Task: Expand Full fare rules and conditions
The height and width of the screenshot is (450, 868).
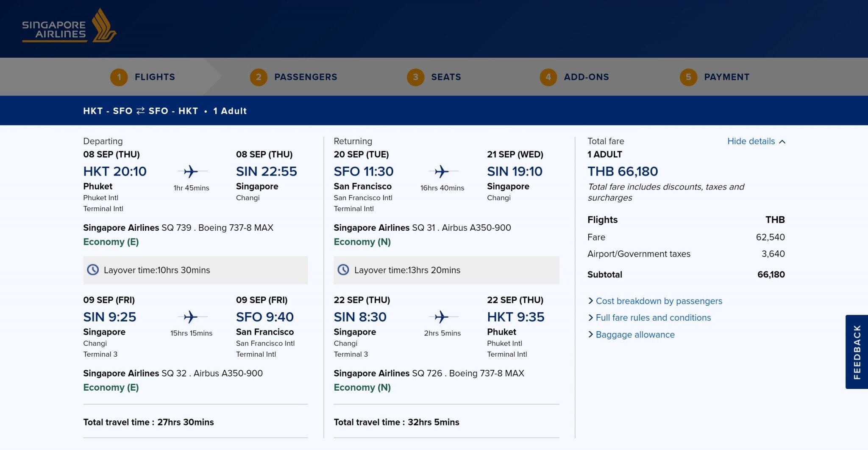Action: coord(653,318)
